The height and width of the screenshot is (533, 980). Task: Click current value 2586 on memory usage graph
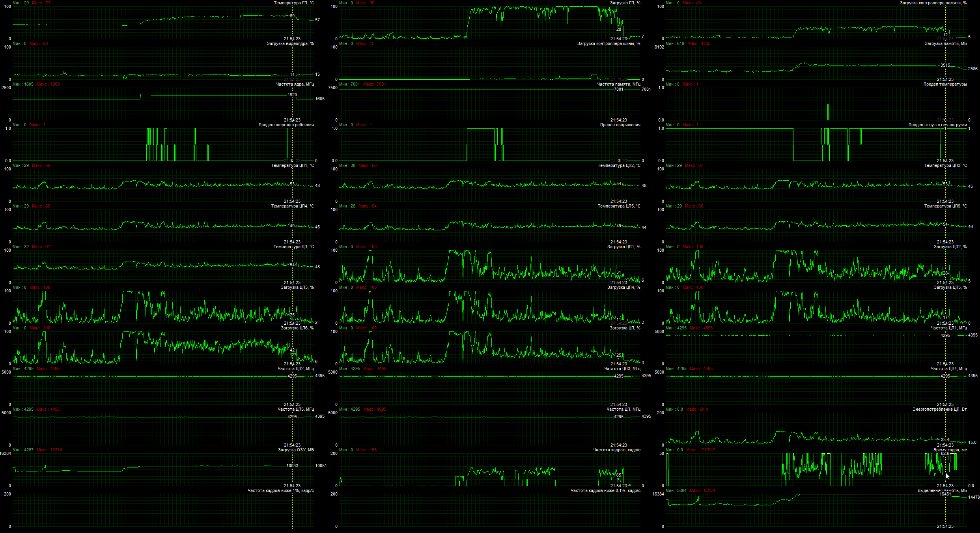coord(973,69)
